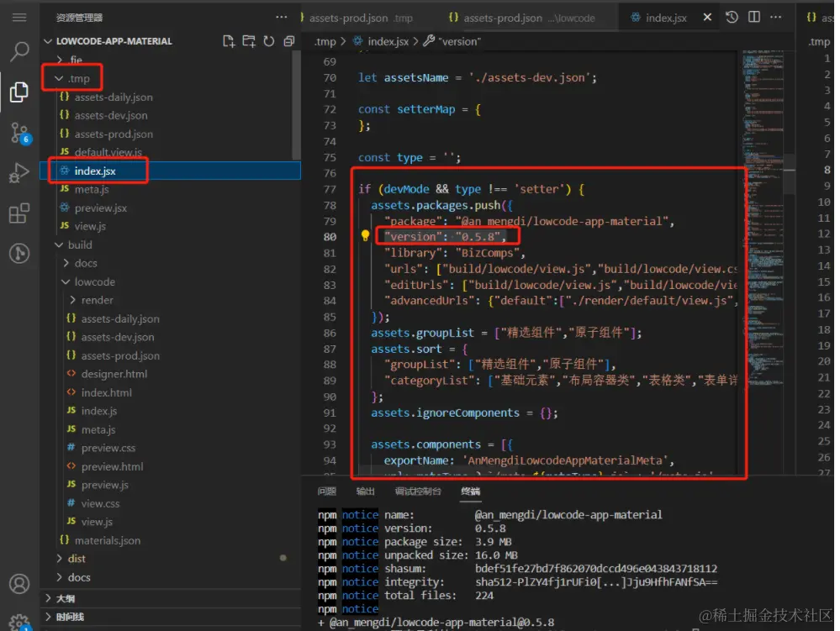Open the timeline history icon in editor toolbar
This screenshot has height=631, width=840.
(732, 17)
